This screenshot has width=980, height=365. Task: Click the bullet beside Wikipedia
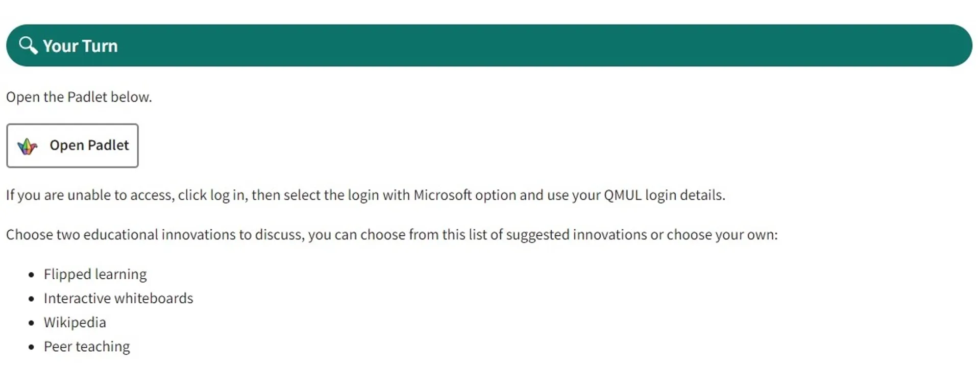[32, 323]
